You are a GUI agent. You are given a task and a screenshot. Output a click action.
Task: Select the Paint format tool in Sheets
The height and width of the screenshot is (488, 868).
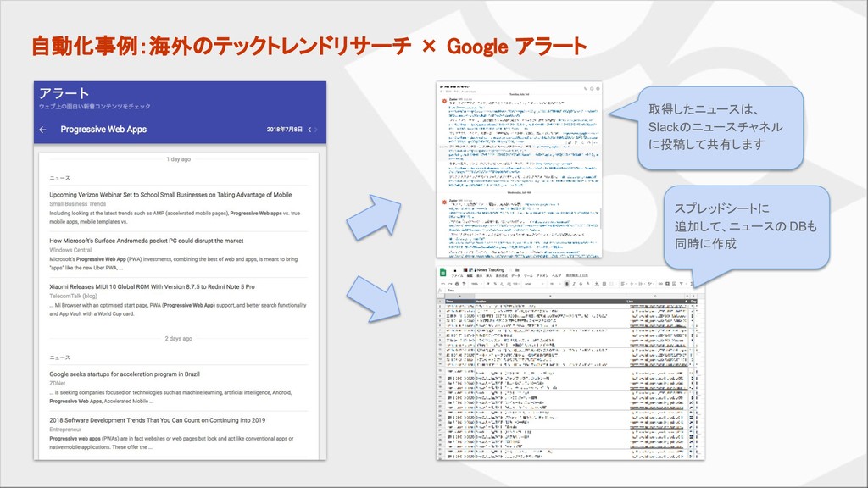pos(464,284)
